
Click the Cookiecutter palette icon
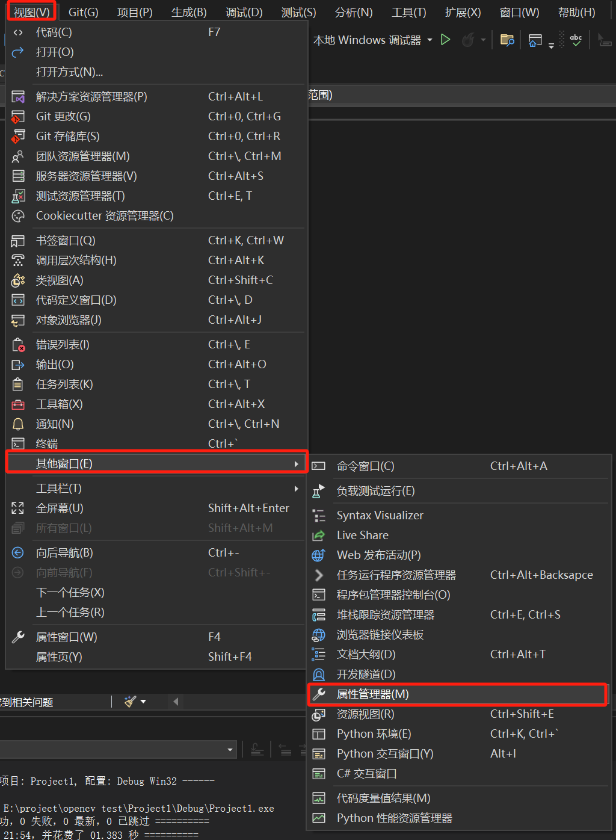[18, 216]
